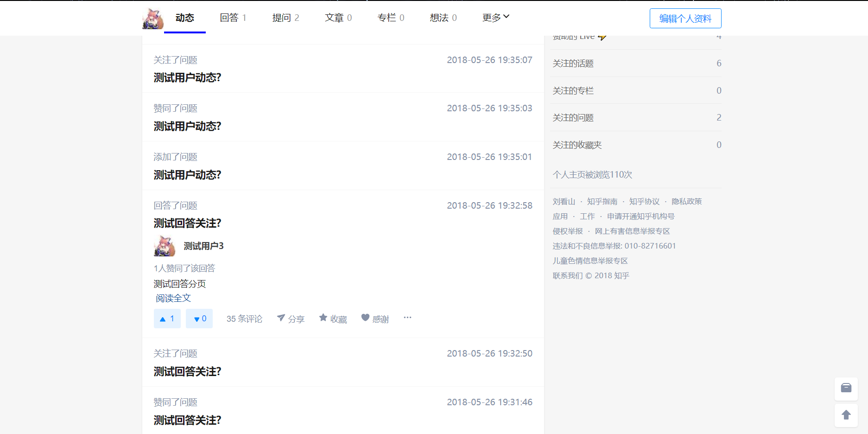Image resolution: width=868 pixels, height=434 pixels.
Task: Open 关注的专栏 in the sidebar
Action: (x=637, y=90)
